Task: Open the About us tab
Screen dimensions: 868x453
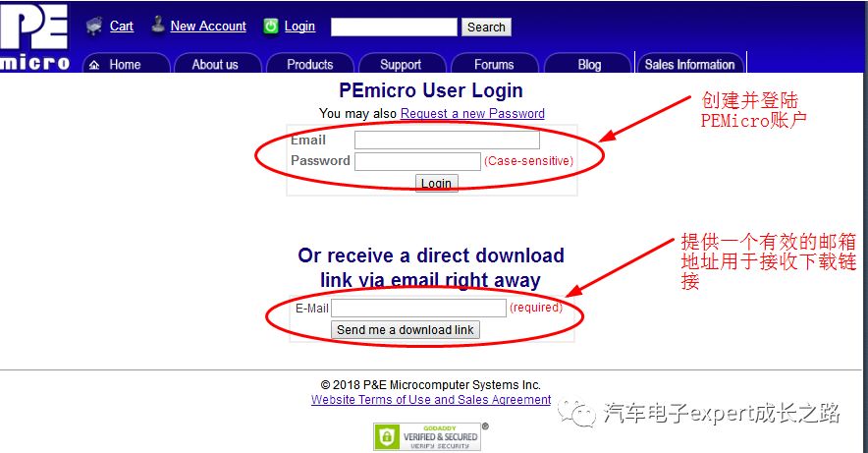Action: [x=217, y=64]
